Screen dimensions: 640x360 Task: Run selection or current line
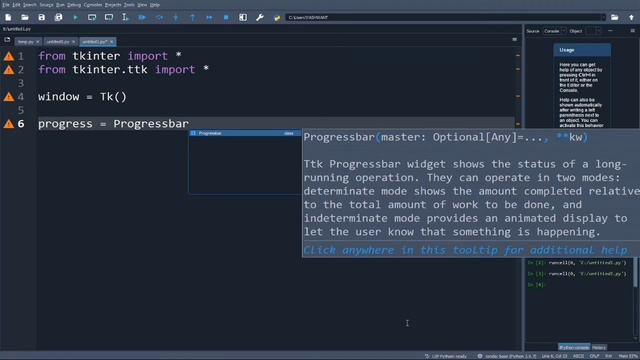[x=125, y=18]
